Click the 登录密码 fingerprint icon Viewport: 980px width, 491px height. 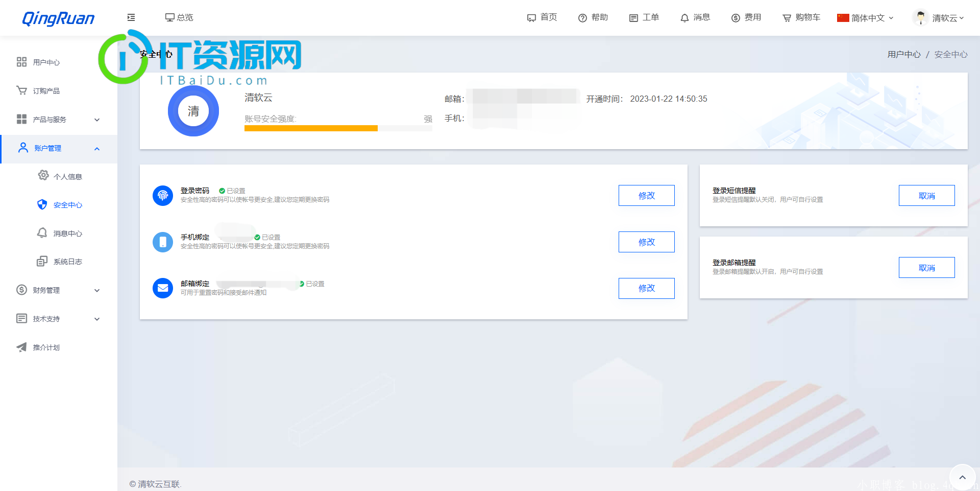(x=163, y=195)
